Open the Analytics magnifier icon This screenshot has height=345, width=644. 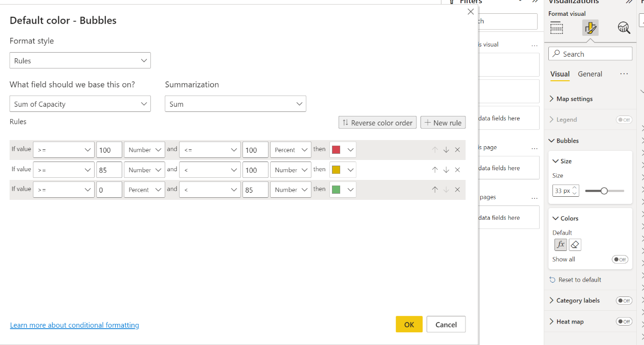click(624, 28)
